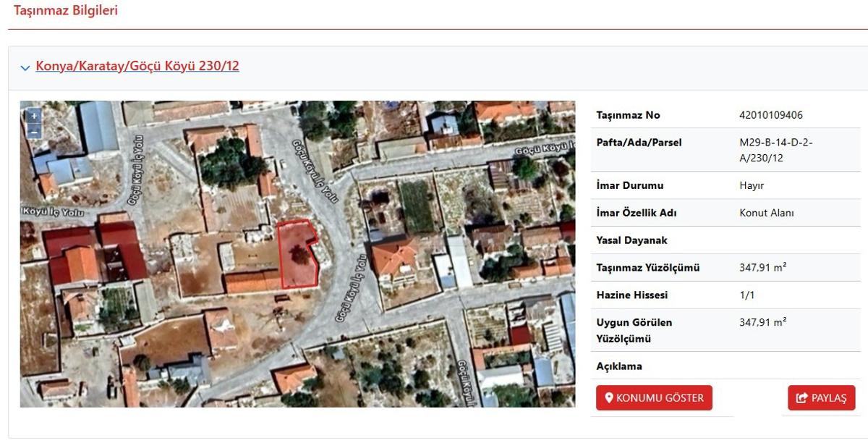
Task: Click the Taşınmaz No value 42010109406
Action: pos(770,115)
